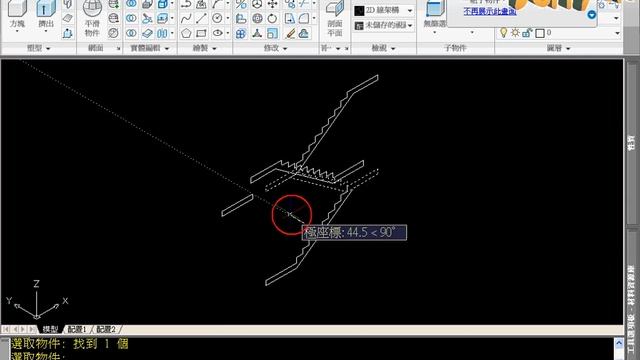
Task: Click the 平滑物件 smooth object tool
Action: [92, 18]
